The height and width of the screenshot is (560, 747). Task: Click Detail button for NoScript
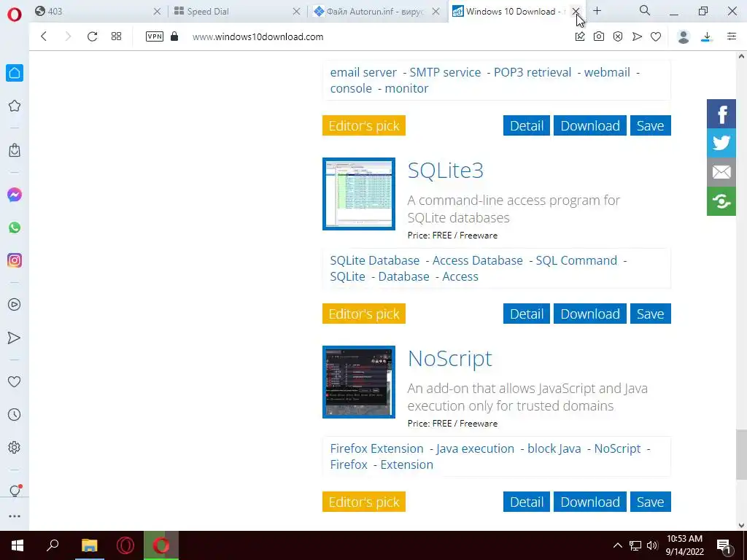[527, 502]
